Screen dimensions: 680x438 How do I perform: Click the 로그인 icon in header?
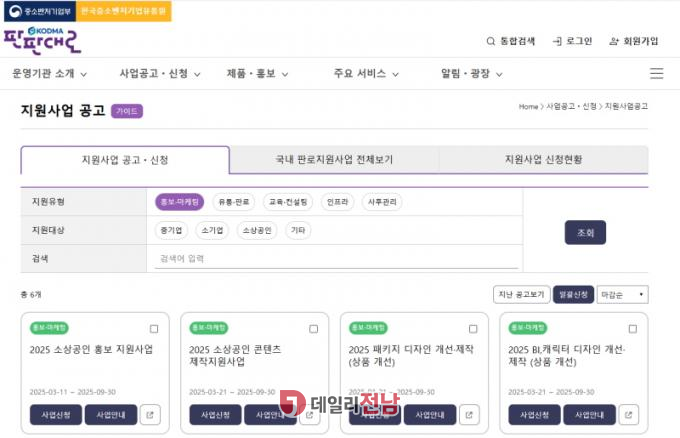[556, 41]
